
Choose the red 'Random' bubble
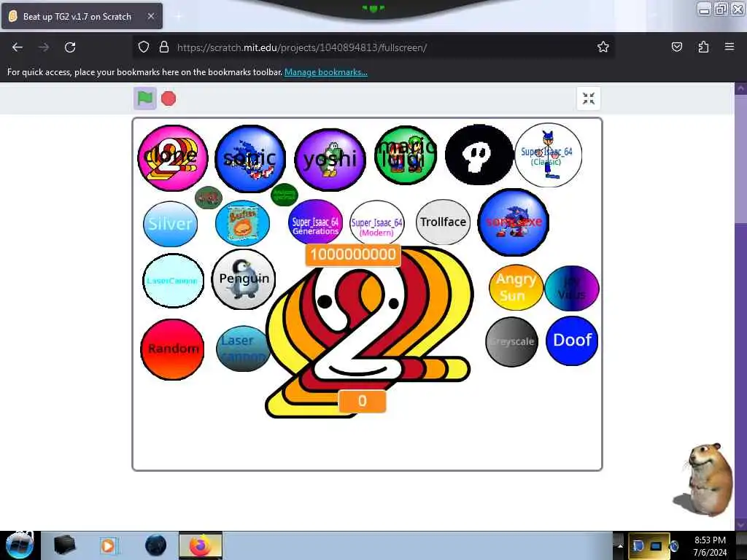coord(172,349)
